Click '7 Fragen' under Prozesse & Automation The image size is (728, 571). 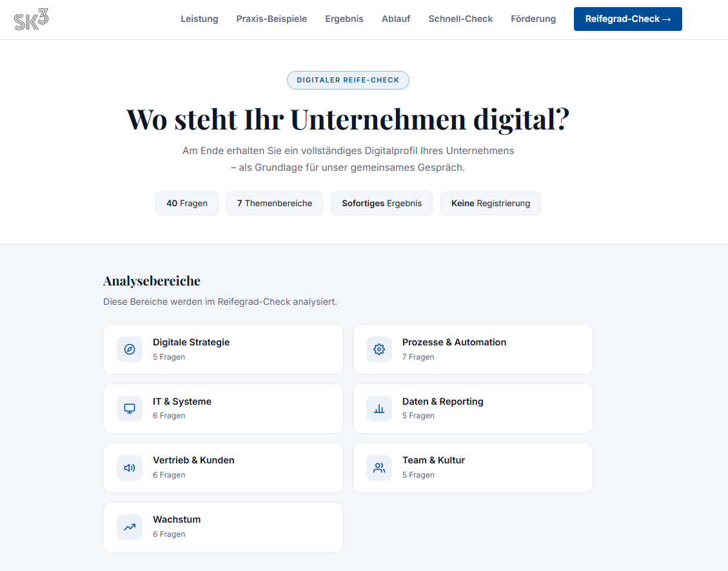418,356
